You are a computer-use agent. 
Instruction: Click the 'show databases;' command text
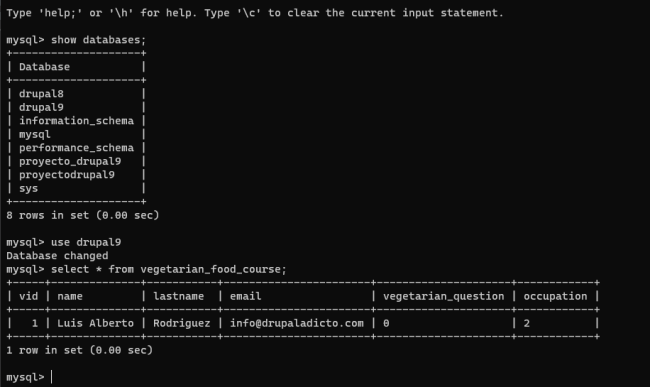(99, 40)
